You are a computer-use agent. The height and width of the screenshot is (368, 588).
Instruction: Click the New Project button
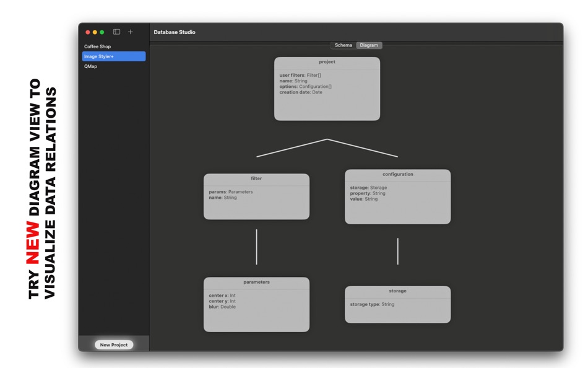click(x=113, y=344)
